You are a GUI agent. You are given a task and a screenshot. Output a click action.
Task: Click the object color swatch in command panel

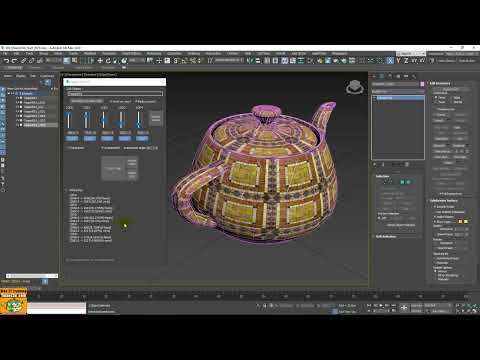coord(422,84)
